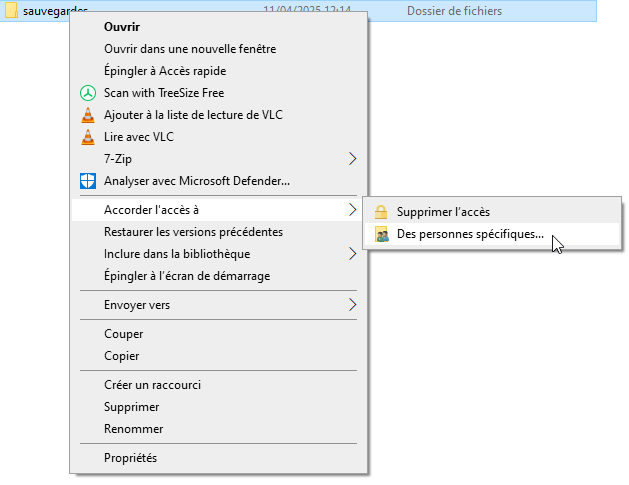
Task: Click the VLC cone beside Lire avec VLC
Action: [x=88, y=137]
